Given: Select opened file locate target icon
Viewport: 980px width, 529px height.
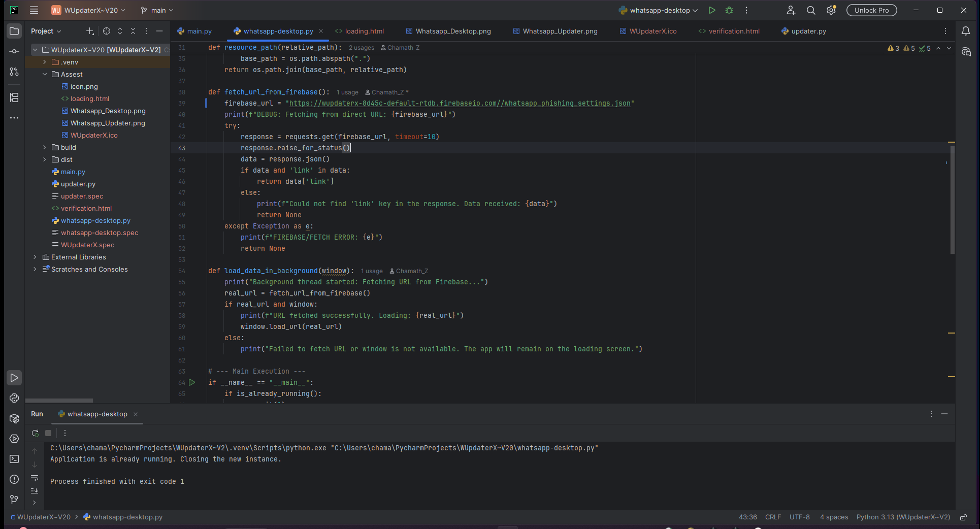Looking at the screenshot, I should coord(107,31).
